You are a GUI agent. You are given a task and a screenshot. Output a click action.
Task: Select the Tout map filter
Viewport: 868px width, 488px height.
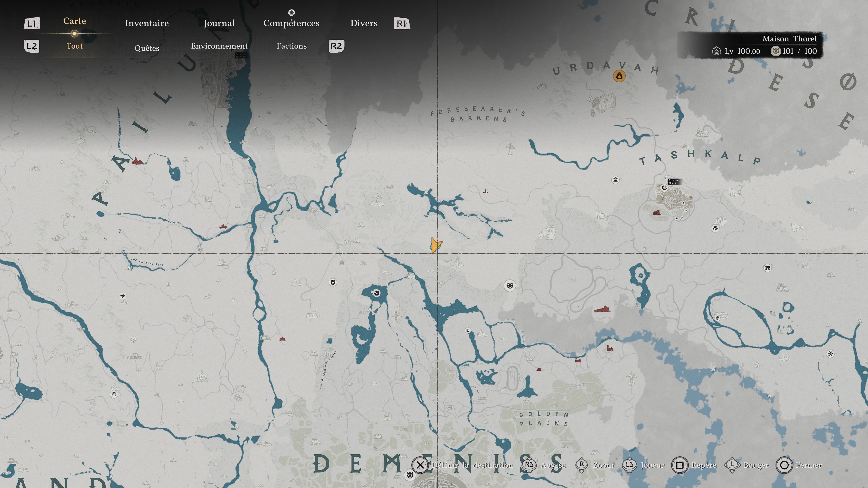coord(74,46)
